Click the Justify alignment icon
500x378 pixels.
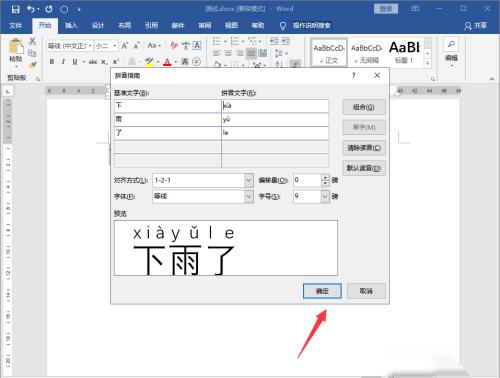[x=251, y=53]
